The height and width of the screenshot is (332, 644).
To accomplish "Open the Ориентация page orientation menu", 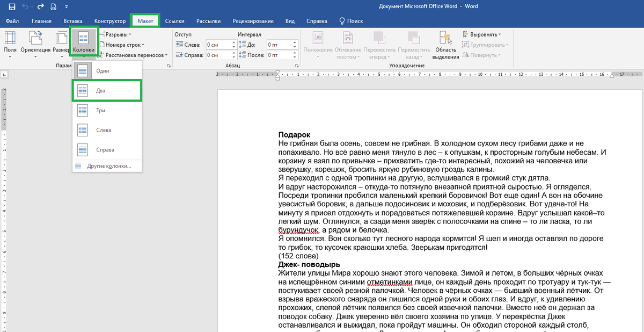I will pyautogui.click(x=35, y=44).
